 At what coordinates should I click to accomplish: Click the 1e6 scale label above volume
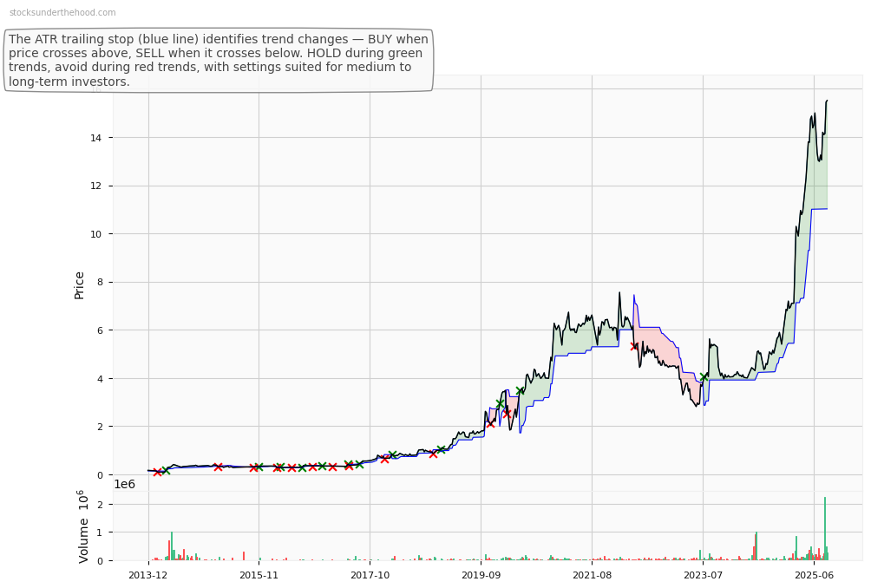tap(124, 484)
